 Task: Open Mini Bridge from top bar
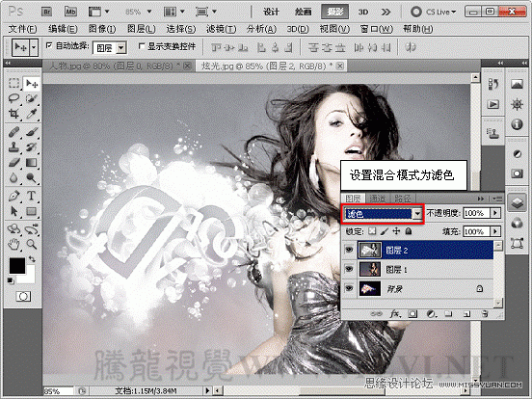(x=70, y=12)
